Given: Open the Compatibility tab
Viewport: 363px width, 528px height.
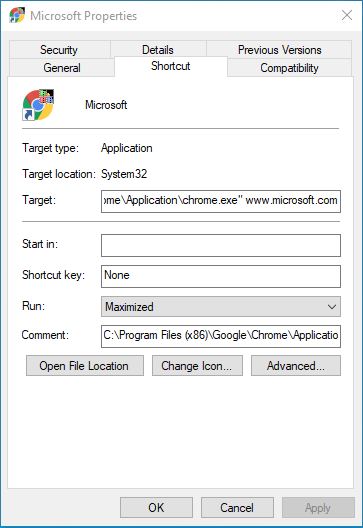Looking at the screenshot, I should click(289, 68).
